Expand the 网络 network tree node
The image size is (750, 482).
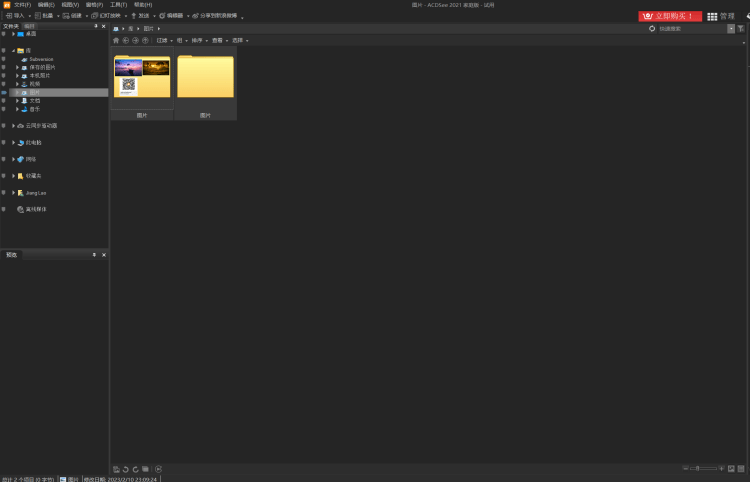13,159
